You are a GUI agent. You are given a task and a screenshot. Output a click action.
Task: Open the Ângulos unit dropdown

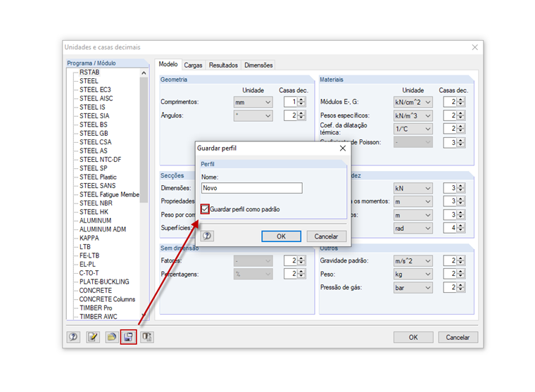253,115
